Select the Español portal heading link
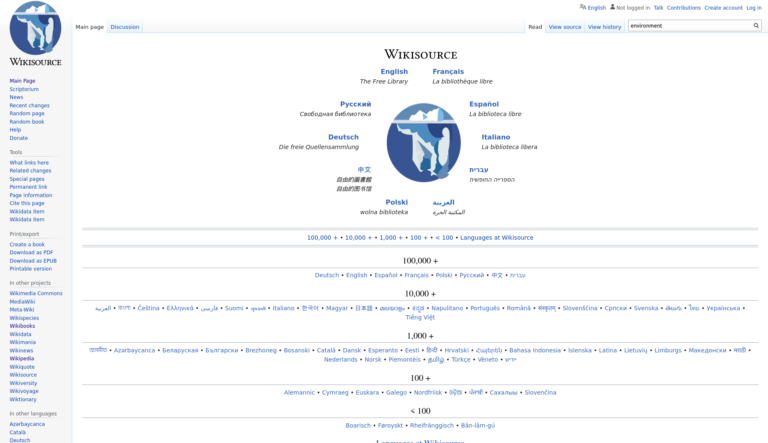 [484, 104]
